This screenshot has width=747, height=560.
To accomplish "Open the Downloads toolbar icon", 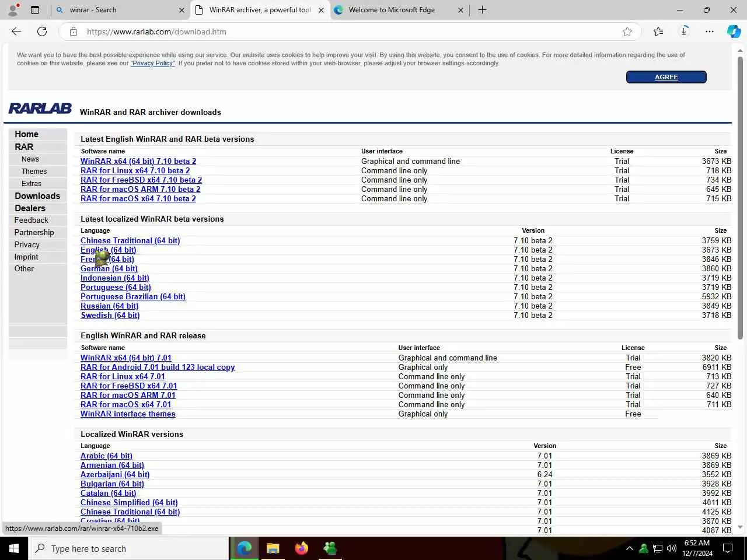I will [x=684, y=32].
